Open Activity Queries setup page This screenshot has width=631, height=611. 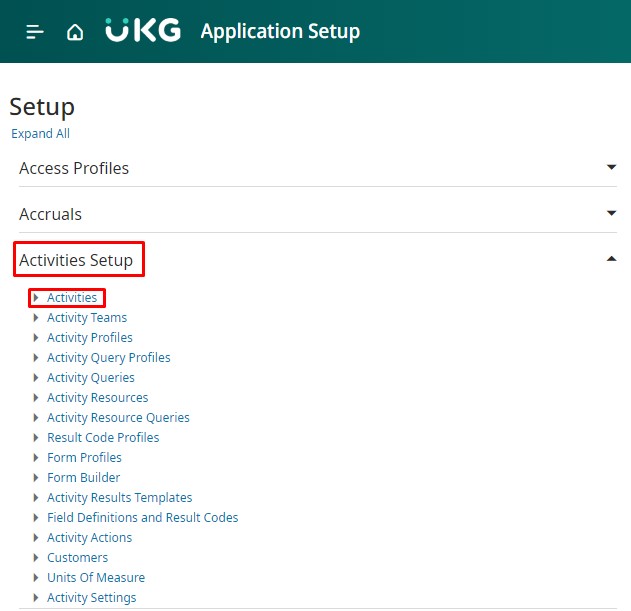91,378
